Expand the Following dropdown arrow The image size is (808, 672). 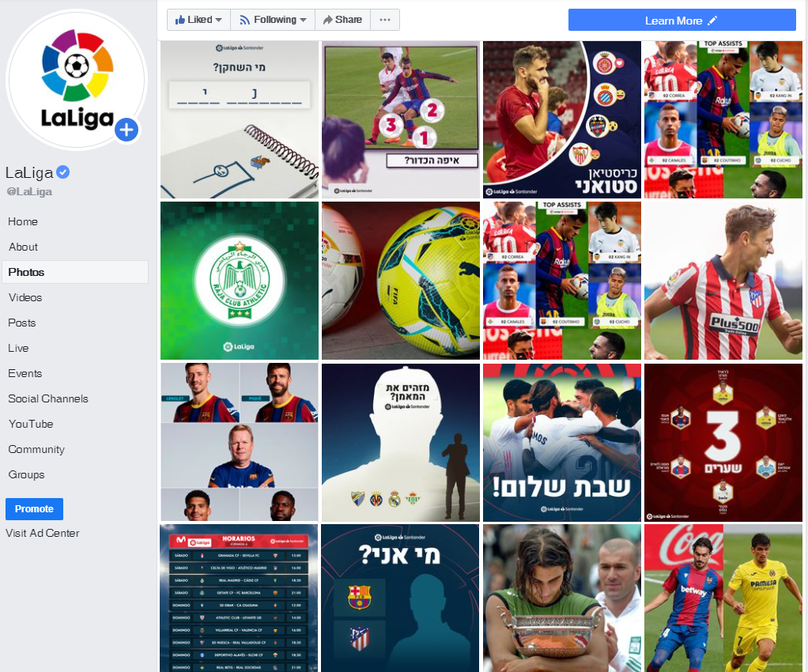tap(303, 20)
